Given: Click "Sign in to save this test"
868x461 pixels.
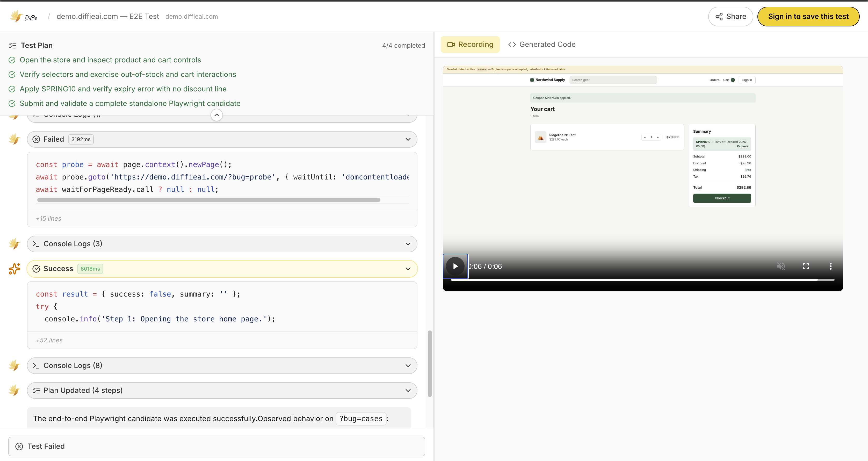Looking at the screenshot, I should tap(808, 17).
